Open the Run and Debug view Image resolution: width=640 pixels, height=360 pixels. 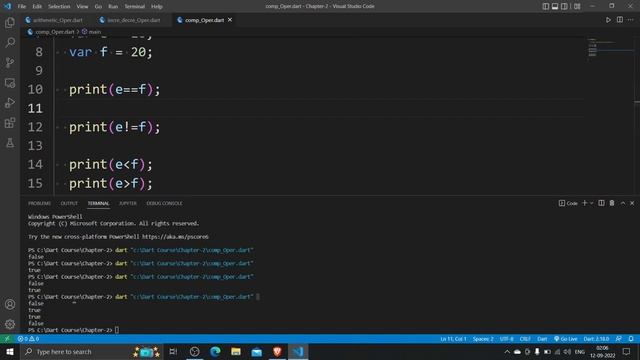pos(10,103)
